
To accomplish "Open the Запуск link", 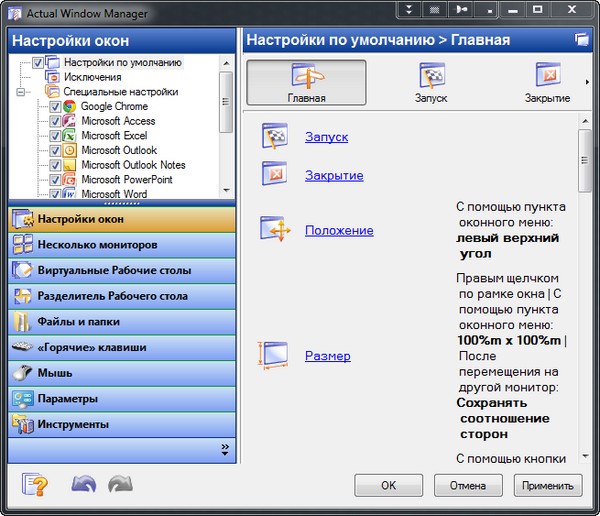I will click(326, 137).
